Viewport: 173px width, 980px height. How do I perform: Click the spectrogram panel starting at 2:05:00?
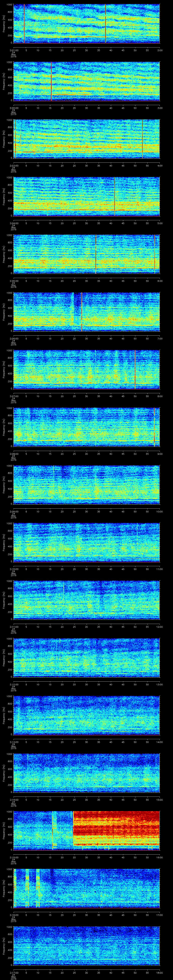87,254
